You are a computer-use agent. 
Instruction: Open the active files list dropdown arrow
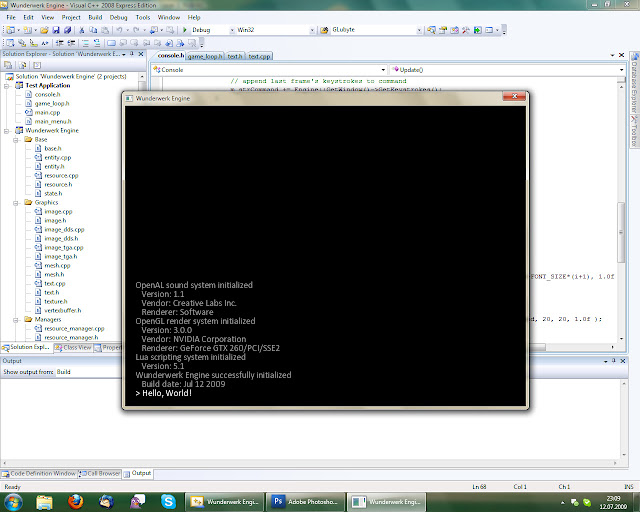pos(612,55)
